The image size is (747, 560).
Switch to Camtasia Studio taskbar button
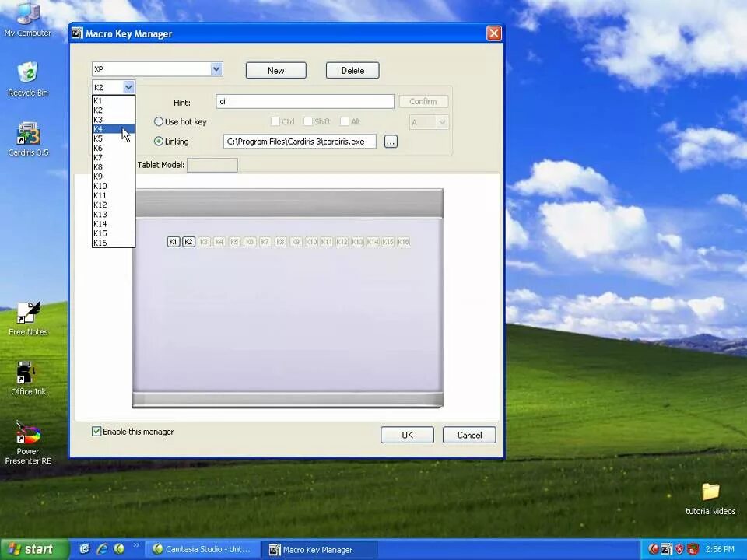pos(203,549)
